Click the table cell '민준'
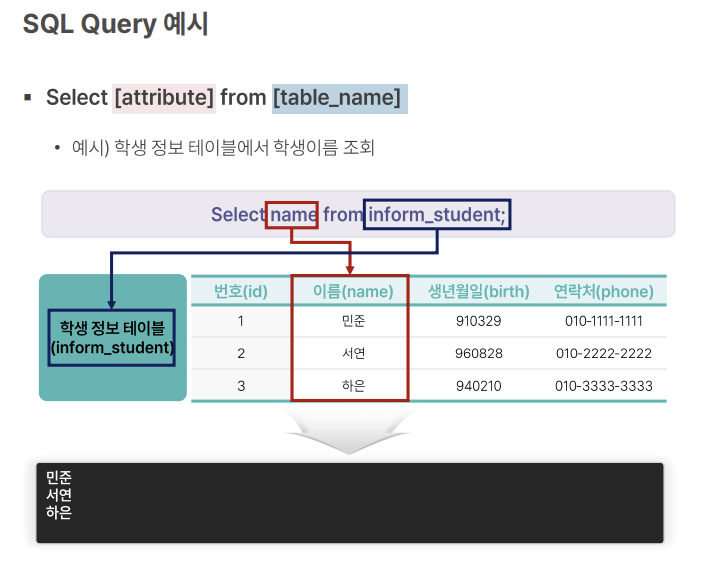Image resolution: width=705 pixels, height=580 pixels. tap(353, 321)
